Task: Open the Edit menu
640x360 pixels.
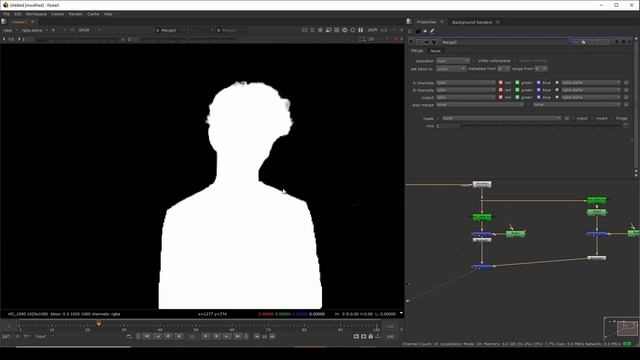Action: click(18, 14)
